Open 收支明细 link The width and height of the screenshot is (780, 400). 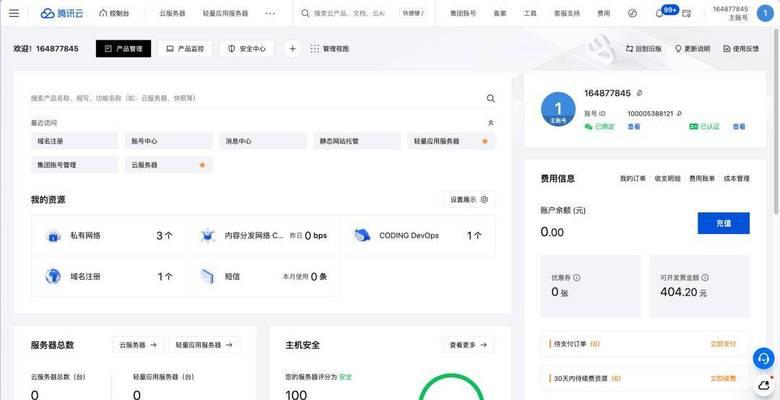(x=667, y=179)
